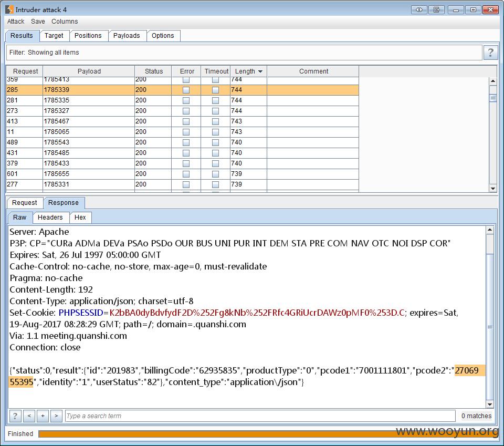
Task: Sort by the Comment column header
Action: click(313, 71)
